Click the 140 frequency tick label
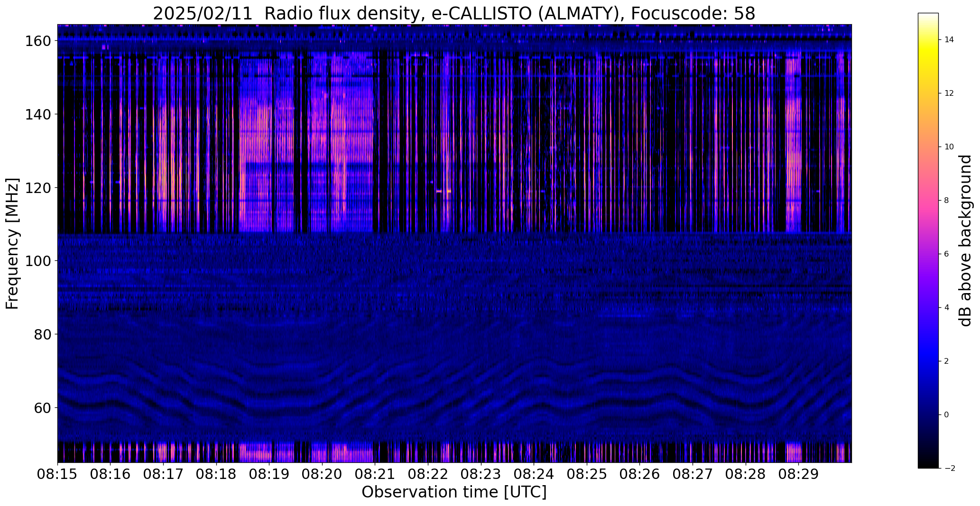The height and width of the screenshot is (506, 980). point(38,114)
